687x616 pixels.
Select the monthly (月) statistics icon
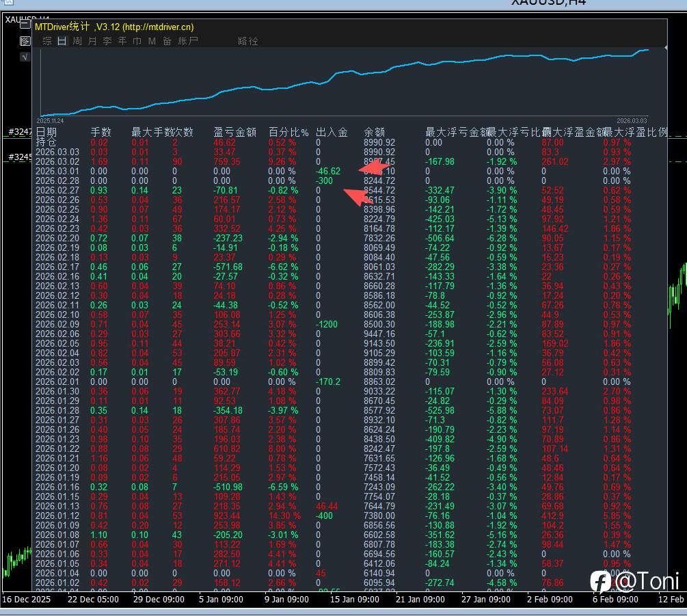[x=92, y=40]
